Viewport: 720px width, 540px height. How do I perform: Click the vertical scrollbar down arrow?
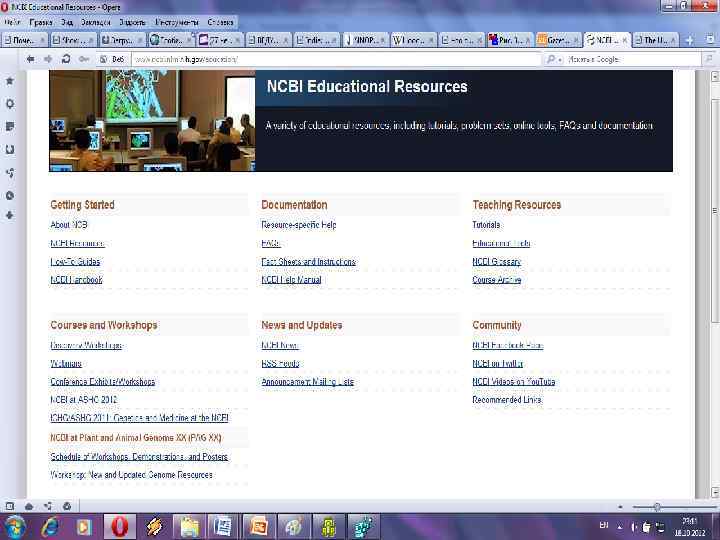pos(714,492)
